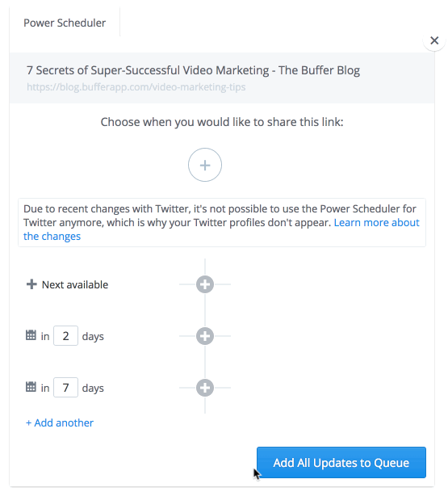Click the 7 Secrets article title
The image size is (448, 496).
[x=193, y=70]
